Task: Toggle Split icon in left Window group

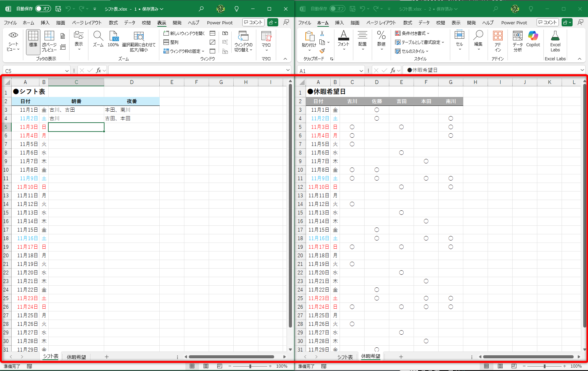Action: pyautogui.click(x=212, y=33)
